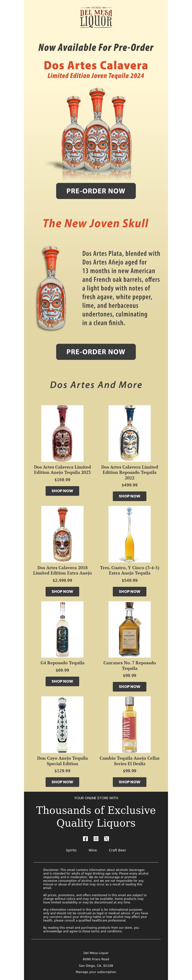The width and height of the screenshot is (192, 980).
Task: Click the Del Mesa Liquor logo
Action: (96, 17)
